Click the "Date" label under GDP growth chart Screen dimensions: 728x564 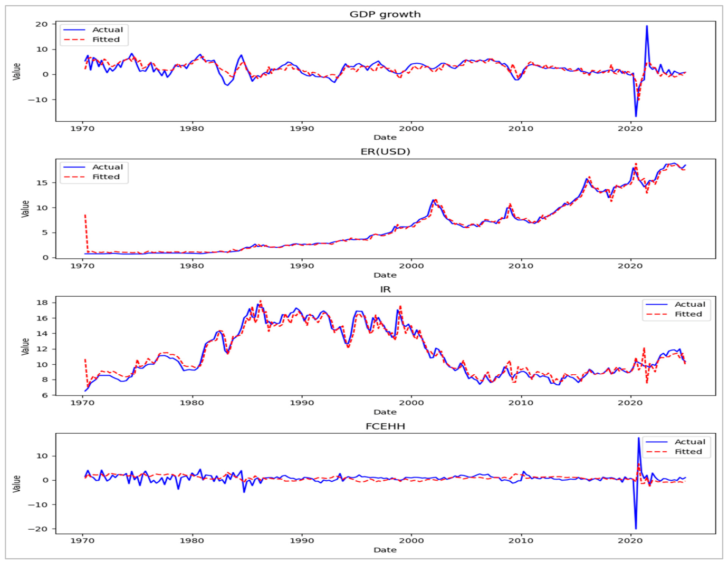tap(385, 138)
